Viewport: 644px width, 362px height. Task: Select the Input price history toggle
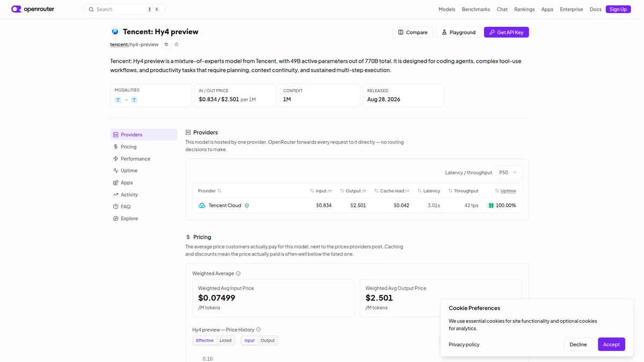[x=250, y=341]
